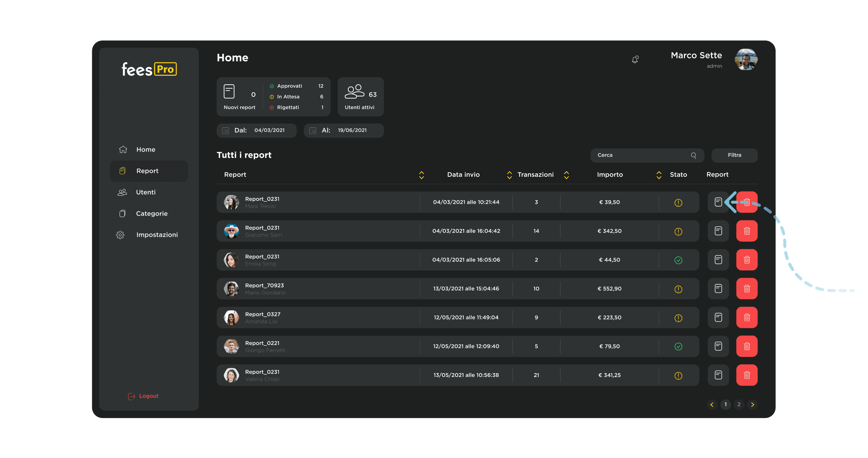Go to previous page arrow
868x458 pixels.
point(712,405)
